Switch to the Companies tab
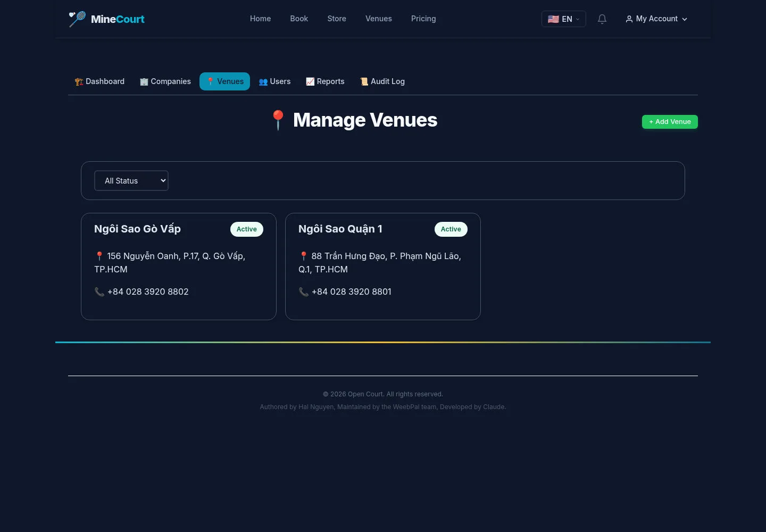 (165, 81)
